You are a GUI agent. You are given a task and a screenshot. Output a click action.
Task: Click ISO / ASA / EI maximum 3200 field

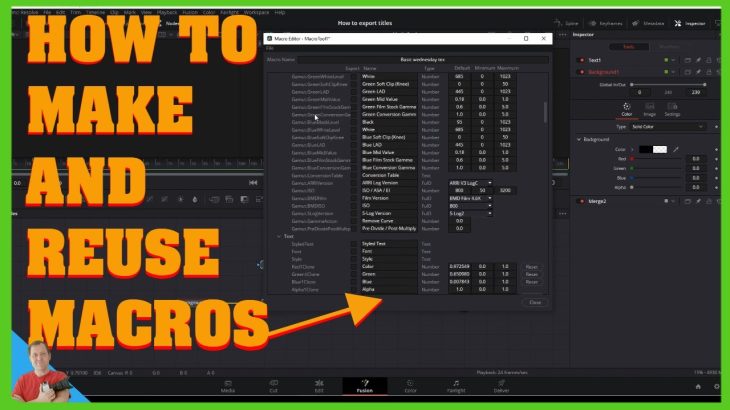tap(505, 191)
